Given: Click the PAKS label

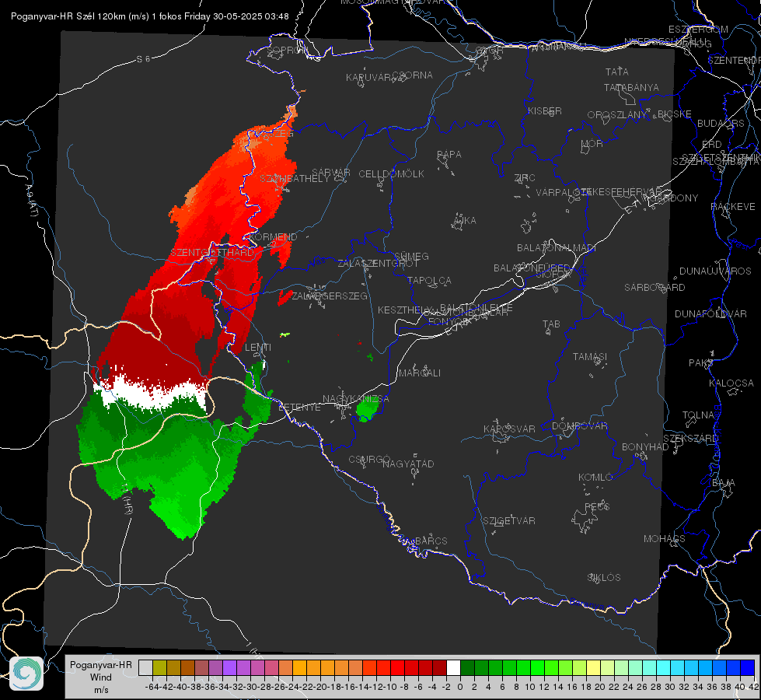Looking at the screenshot, I should click(701, 363).
